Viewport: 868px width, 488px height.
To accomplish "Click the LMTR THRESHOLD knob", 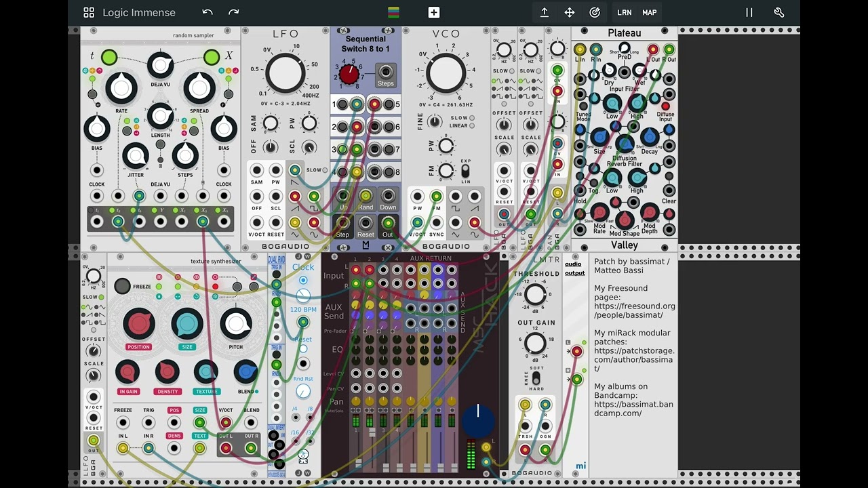I will click(x=535, y=294).
